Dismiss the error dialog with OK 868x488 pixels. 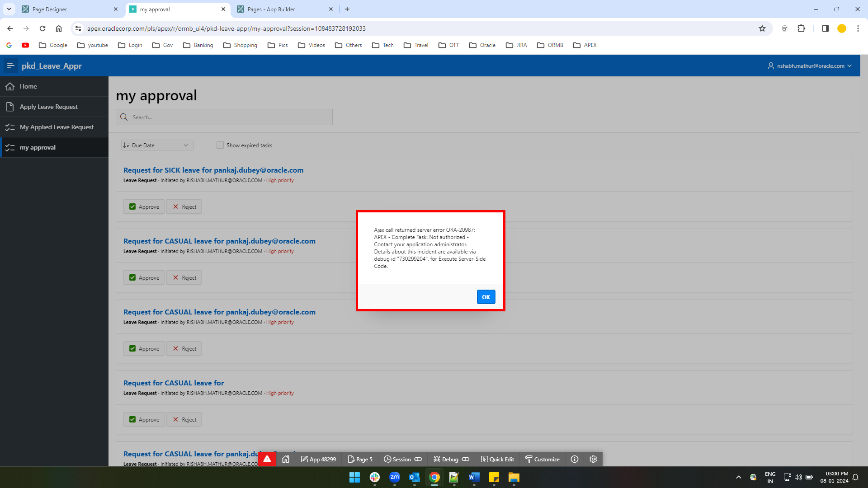coord(486,297)
